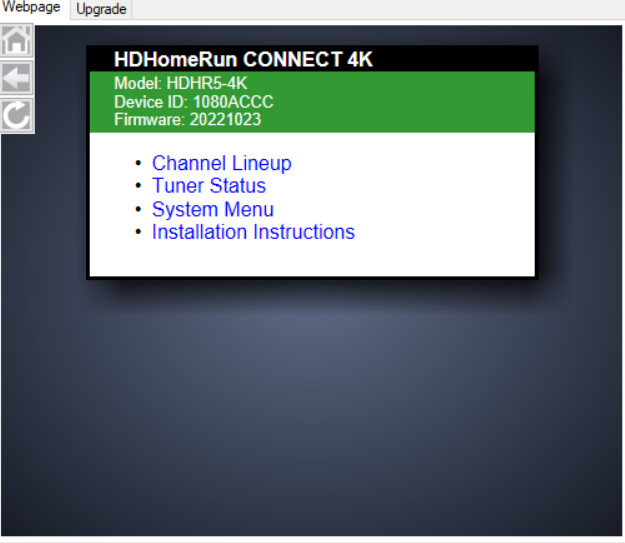The height and width of the screenshot is (543, 625).
Task: Open the Installation Instructions link
Action: coord(253,232)
